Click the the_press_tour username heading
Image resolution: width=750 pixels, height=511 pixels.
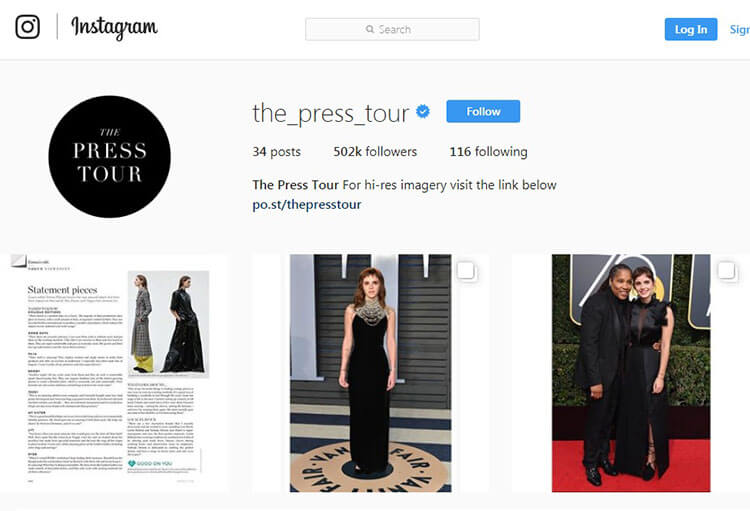(x=331, y=114)
